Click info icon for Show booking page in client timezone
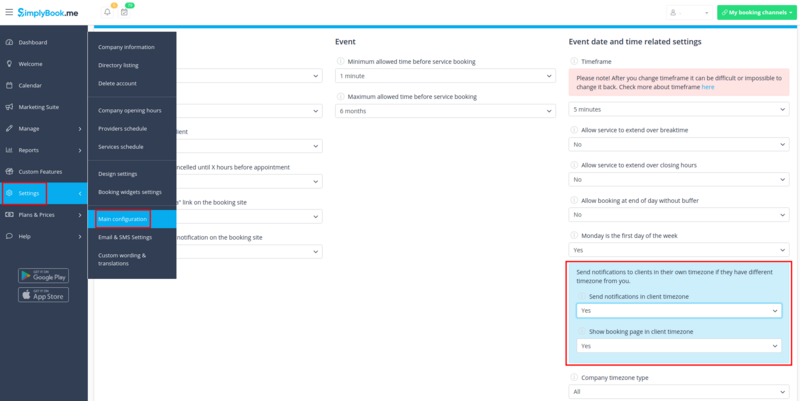Viewport: 800px width, 401px height. click(581, 332)
